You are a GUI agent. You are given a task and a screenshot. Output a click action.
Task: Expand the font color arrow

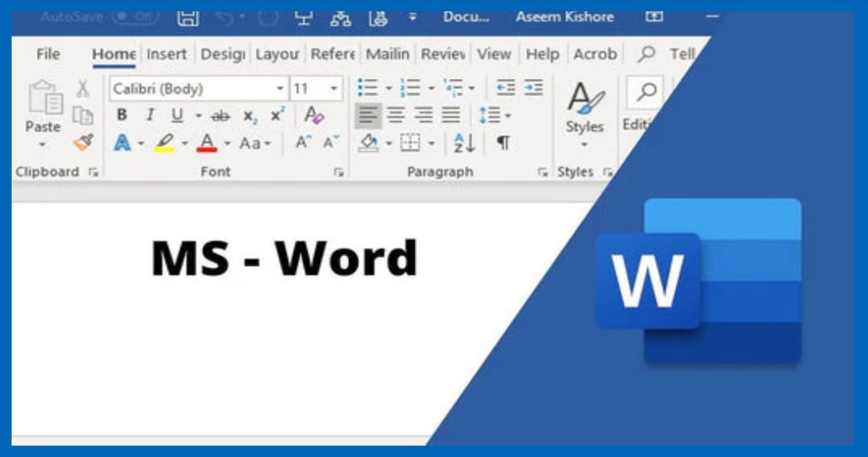tap(228, 144)
